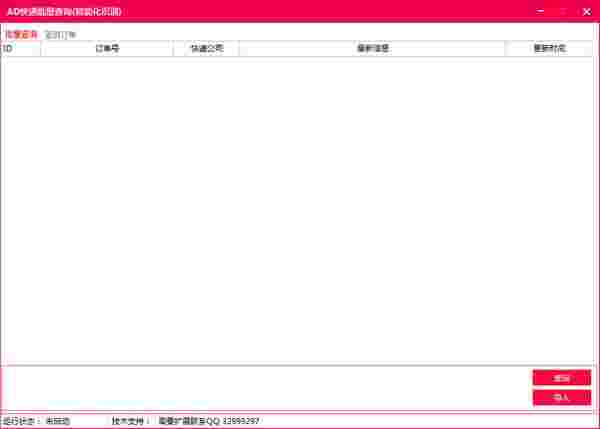
Task: Close the window with the X button
Action: [x=586, y=11]
